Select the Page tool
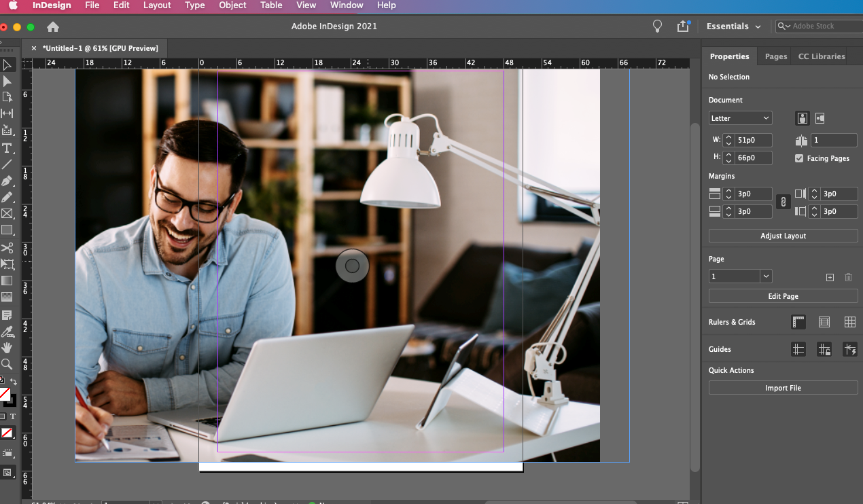Image resolution: width=863 pixels, height=504 pixels. pos(7,97)
